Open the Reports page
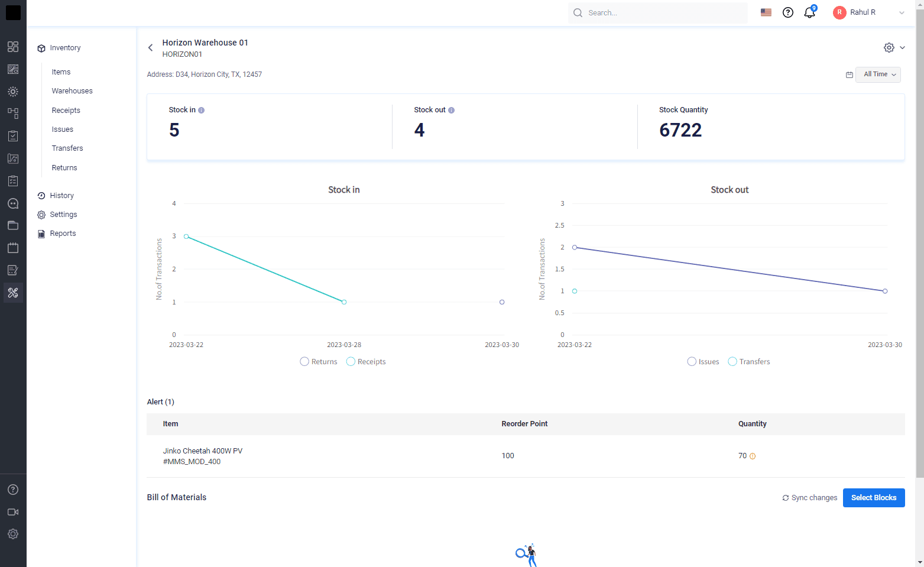This screenshot has width=924, height=567. tap(57, 234)
